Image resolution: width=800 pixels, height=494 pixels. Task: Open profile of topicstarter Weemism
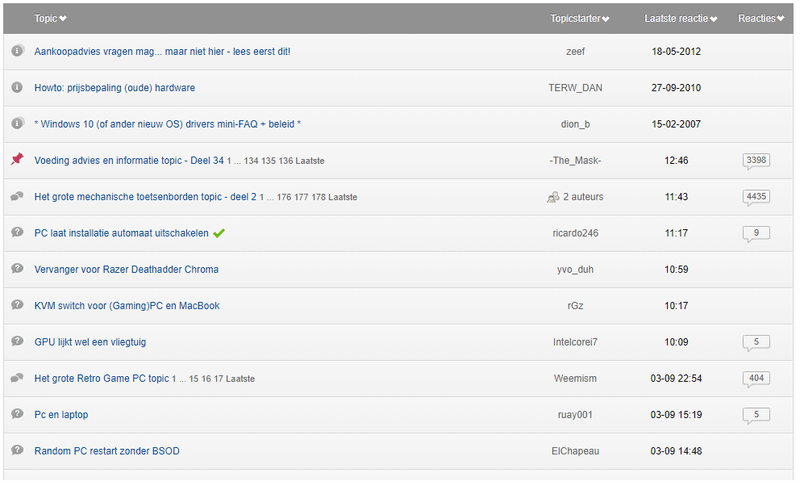tap(575, 379)
